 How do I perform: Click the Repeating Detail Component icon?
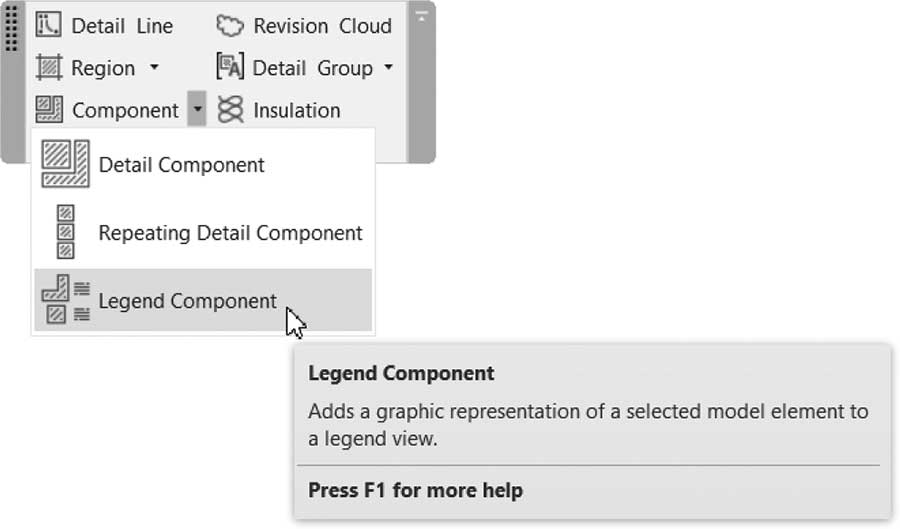tap(65, 232)
